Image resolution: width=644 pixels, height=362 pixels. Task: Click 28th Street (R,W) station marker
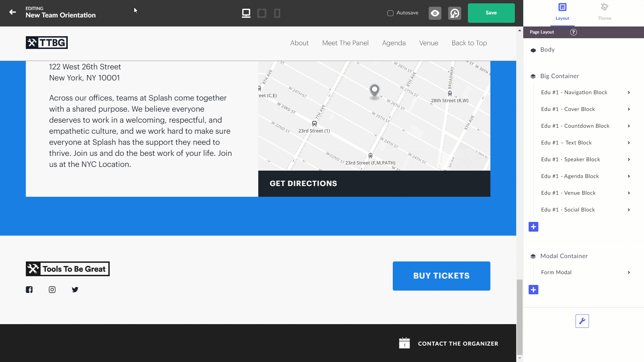coord(450,94)
